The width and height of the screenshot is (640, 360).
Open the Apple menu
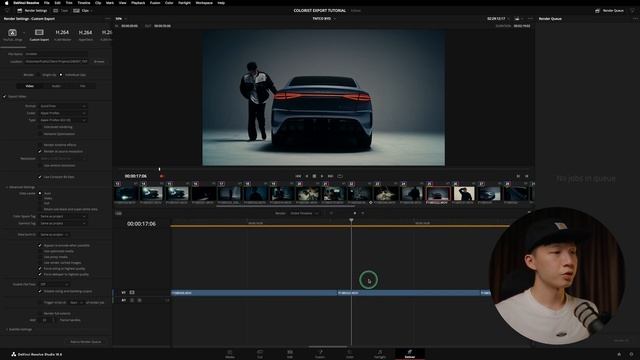[x=6, y=3]
